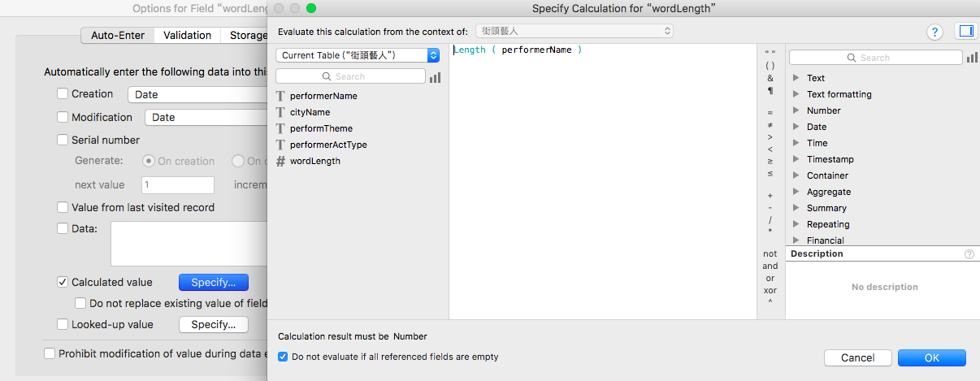Check the Data checkbox
Screen dimensions: 980x381
[63, 228]
